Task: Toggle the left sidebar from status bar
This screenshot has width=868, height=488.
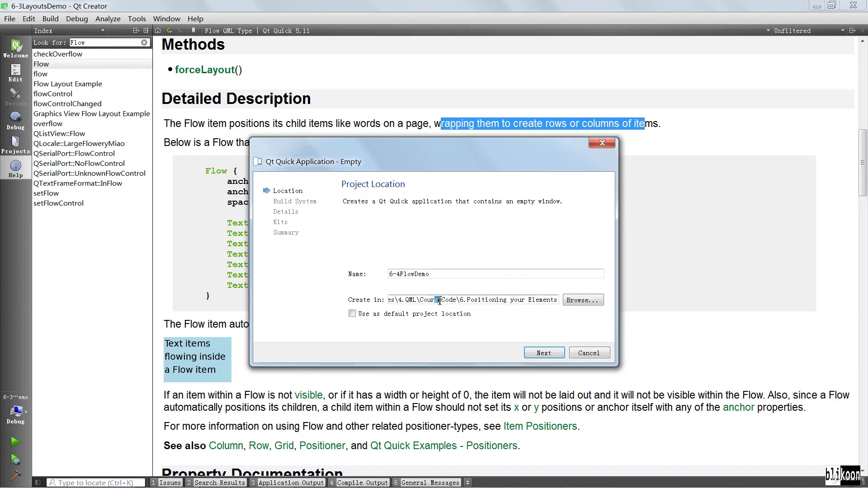Action: click(38, 483)
